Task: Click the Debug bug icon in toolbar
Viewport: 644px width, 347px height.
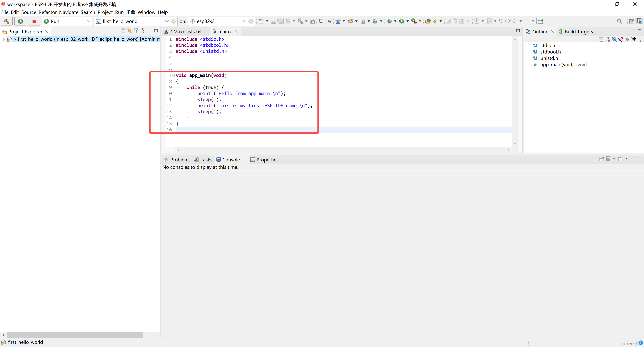Action: 389,21
